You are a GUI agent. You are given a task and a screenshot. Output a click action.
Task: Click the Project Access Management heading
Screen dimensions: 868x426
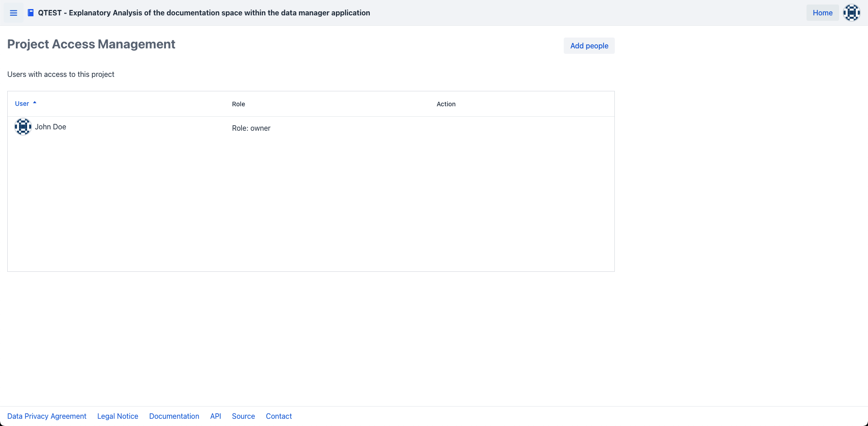coord(91,44)
